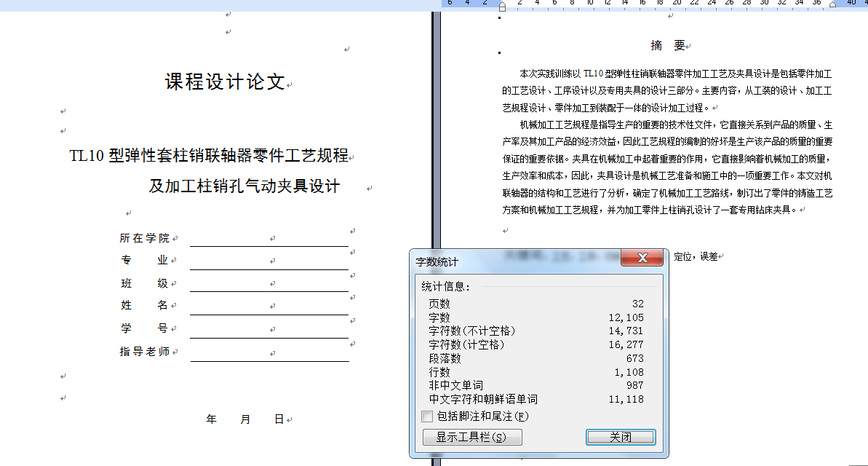Click the abstract paragraph starting 本次实践训练以
This screenshot has width=868, height=466.
coord(667,91)
